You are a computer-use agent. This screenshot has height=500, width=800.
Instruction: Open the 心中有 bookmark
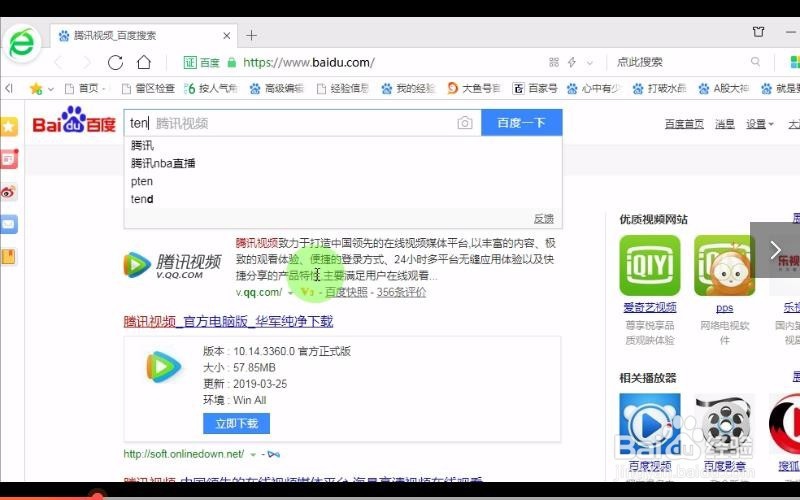click(594, 89)
